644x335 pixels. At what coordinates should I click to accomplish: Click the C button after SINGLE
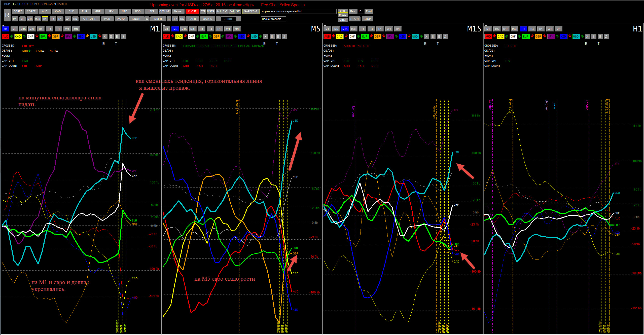147,19
